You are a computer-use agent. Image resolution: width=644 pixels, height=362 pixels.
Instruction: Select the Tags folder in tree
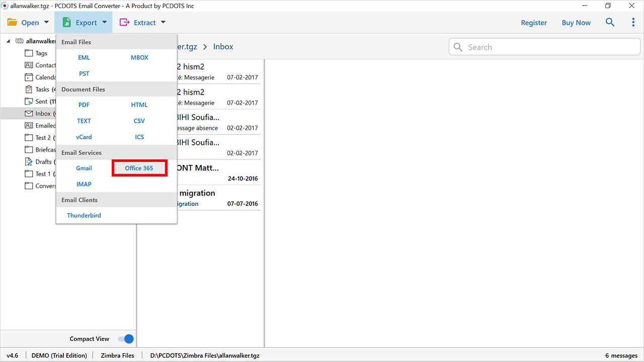[x=41, y=53]
